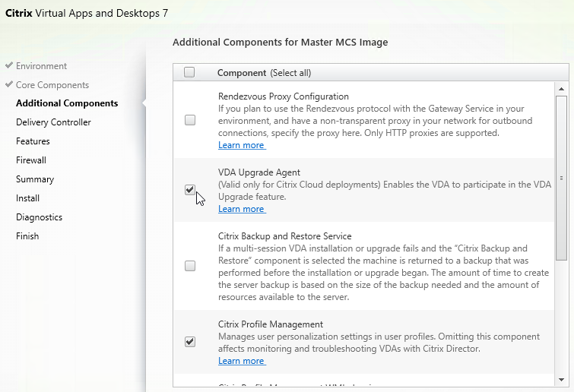Select the Firewall step
This screenshot has width=574, height=392.
point(31,160)
